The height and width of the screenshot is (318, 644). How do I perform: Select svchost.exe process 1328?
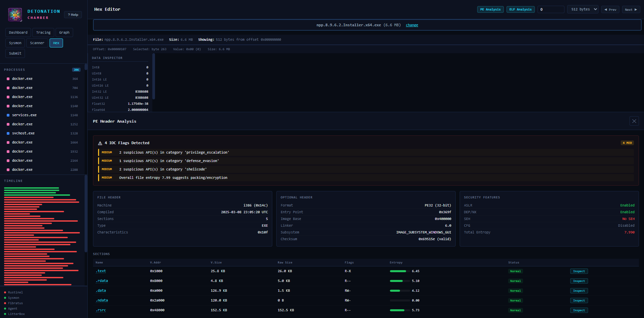coord(42,133)
